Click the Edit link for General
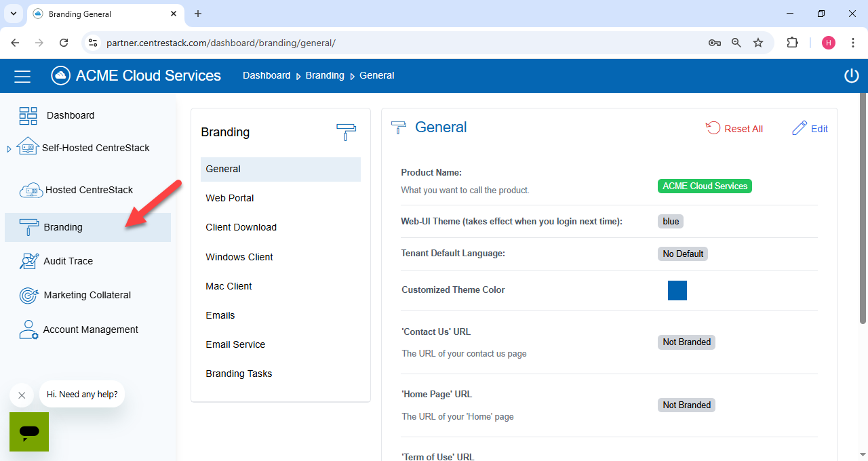Image resolution: width=868 pixels, height=461 pixels. [x=810, y=129]
